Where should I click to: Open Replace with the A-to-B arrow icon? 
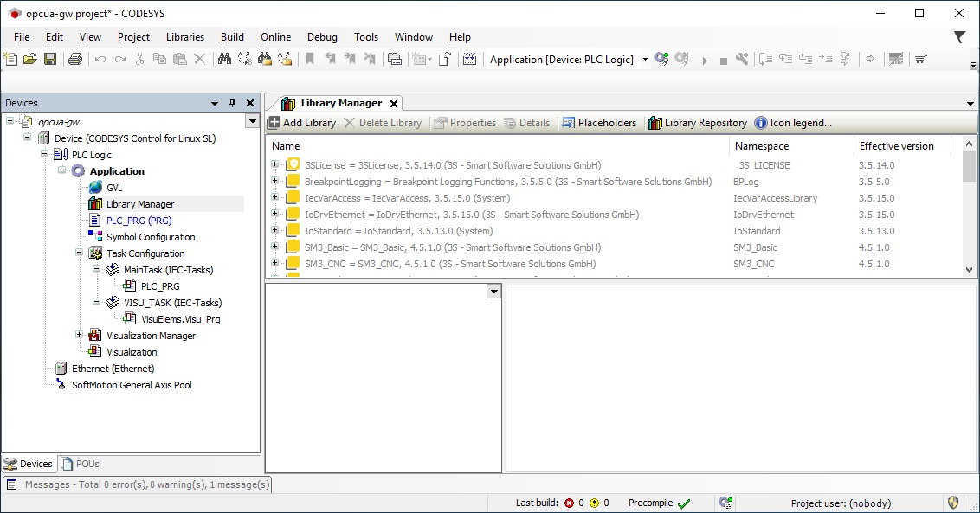[x=244, y=60]
